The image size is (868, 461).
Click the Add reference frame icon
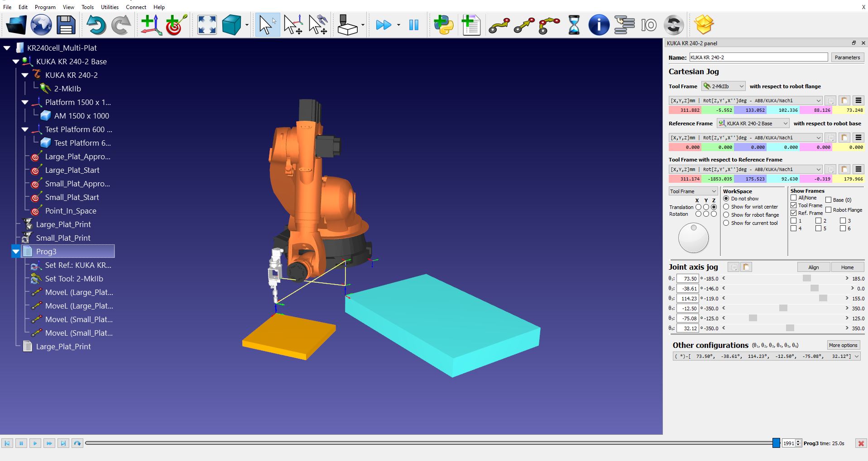coord(150,25)
